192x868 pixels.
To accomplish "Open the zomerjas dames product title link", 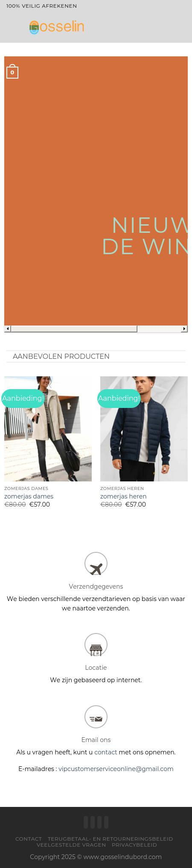I will [x=29, y=496].
